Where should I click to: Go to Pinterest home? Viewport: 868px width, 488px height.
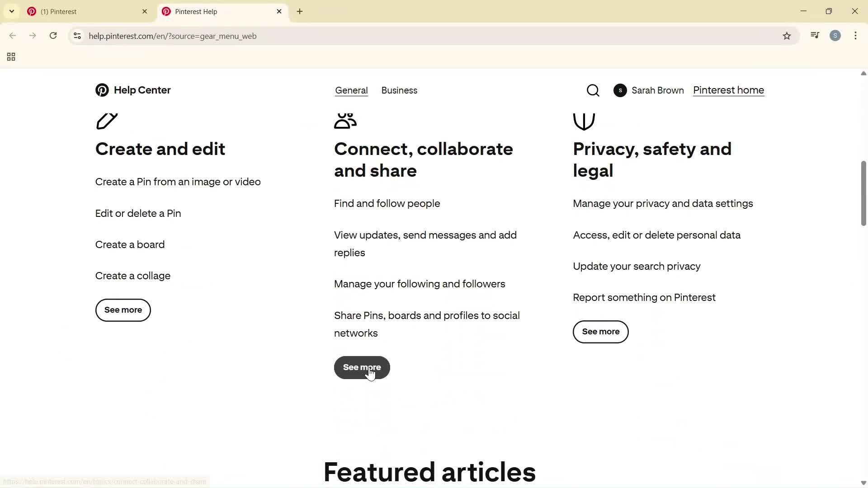[x=728, y=90]
